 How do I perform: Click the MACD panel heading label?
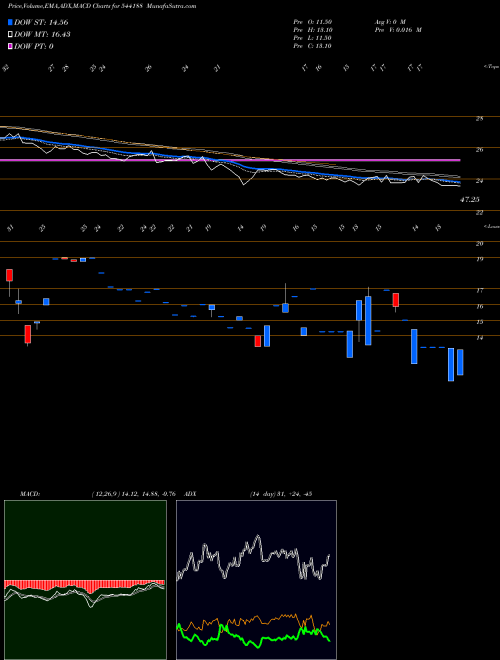30,494
